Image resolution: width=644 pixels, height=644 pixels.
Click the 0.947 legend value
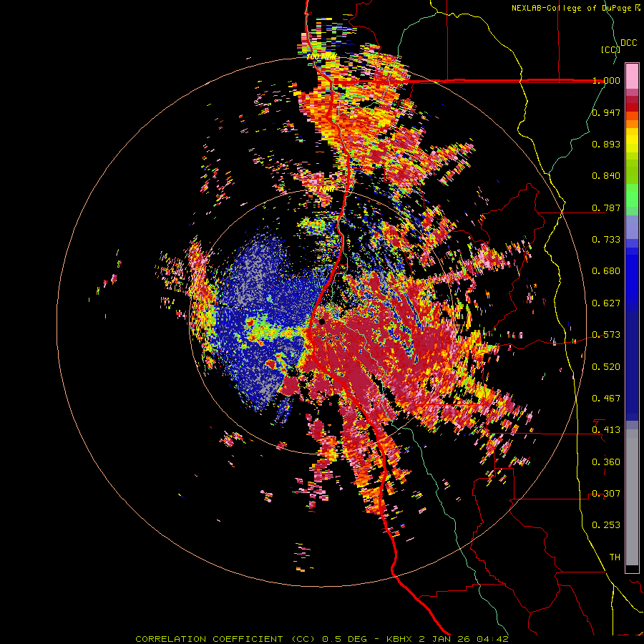click(x=606, y=112)
